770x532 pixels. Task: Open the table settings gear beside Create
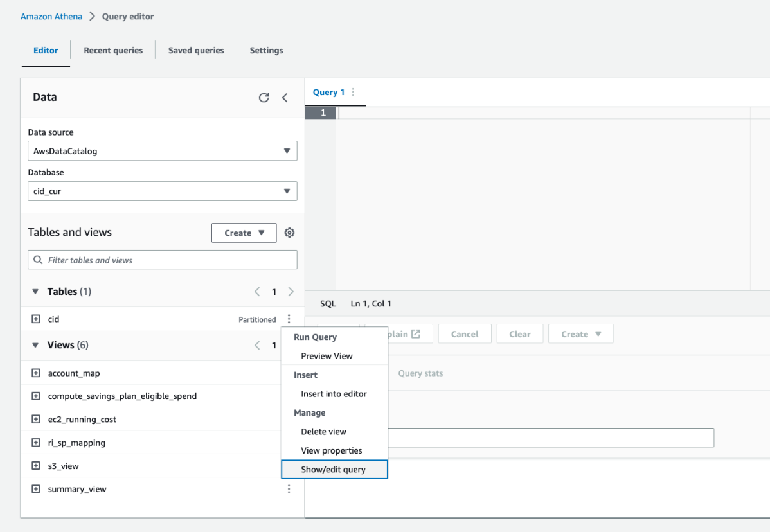click(289, 233)
